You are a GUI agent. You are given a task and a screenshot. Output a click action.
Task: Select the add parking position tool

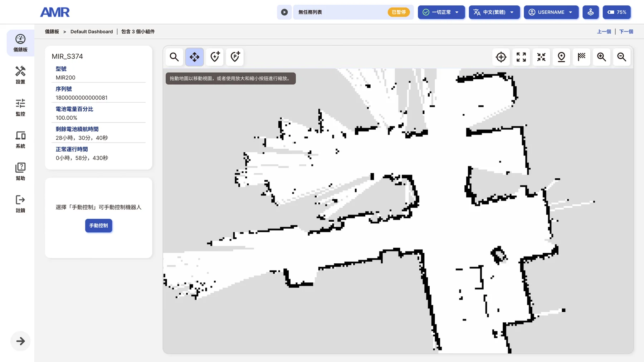click(235, 57)
